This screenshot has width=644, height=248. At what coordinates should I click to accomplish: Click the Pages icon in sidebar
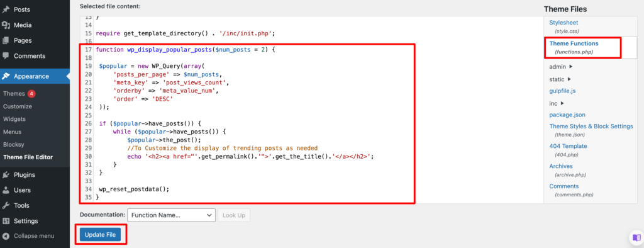pyautogui.click(x=6, y=41)
